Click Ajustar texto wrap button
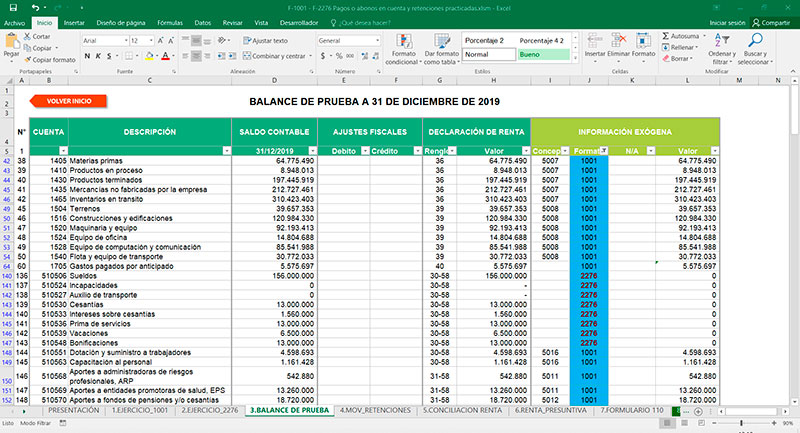This screenshot has width=800, height=433. [x=266, y=40]
